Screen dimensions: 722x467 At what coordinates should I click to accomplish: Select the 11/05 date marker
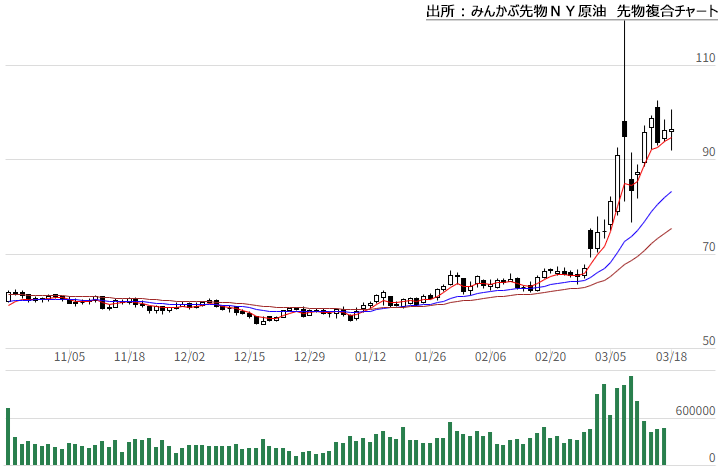(70, 356)
